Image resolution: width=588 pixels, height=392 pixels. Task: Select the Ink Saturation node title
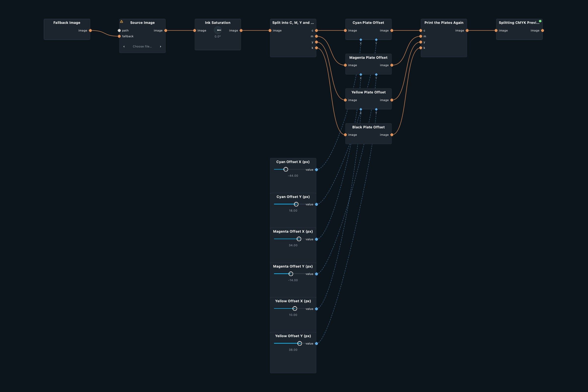[x=218, y=23]
